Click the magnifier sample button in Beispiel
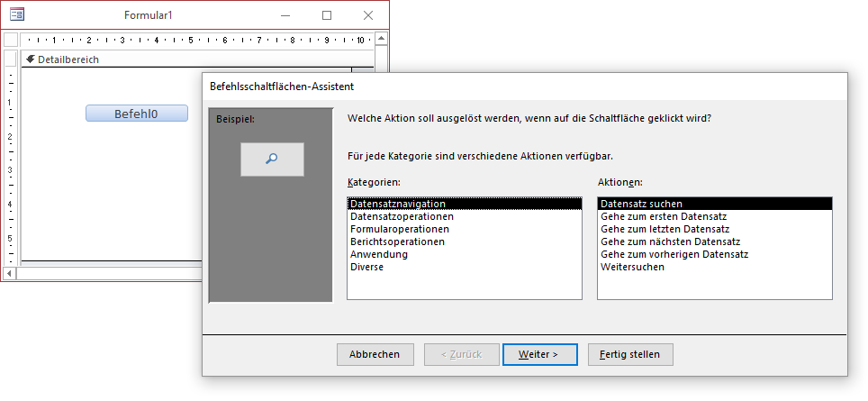This screenshot has width=868, height=401. tap(272, 159)
